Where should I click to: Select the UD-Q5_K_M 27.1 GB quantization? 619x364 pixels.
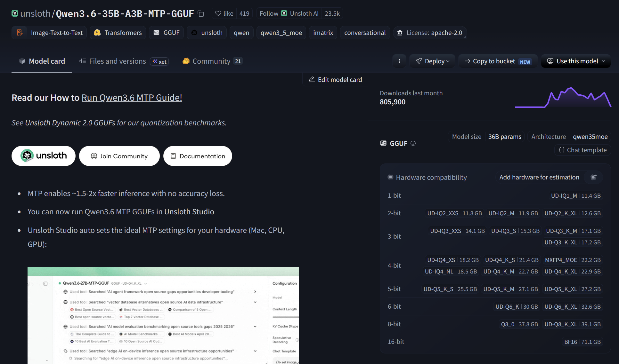pyautogui.click(x=510, y=289)
